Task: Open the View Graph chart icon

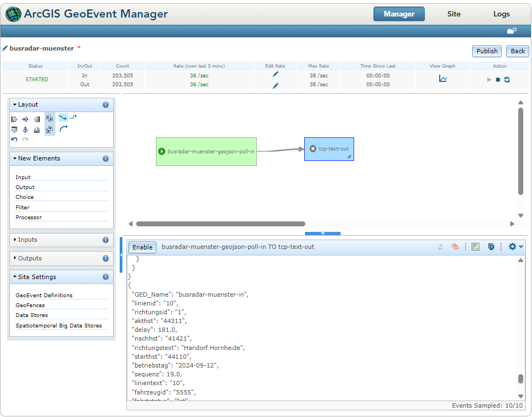Action: [443, 79]
